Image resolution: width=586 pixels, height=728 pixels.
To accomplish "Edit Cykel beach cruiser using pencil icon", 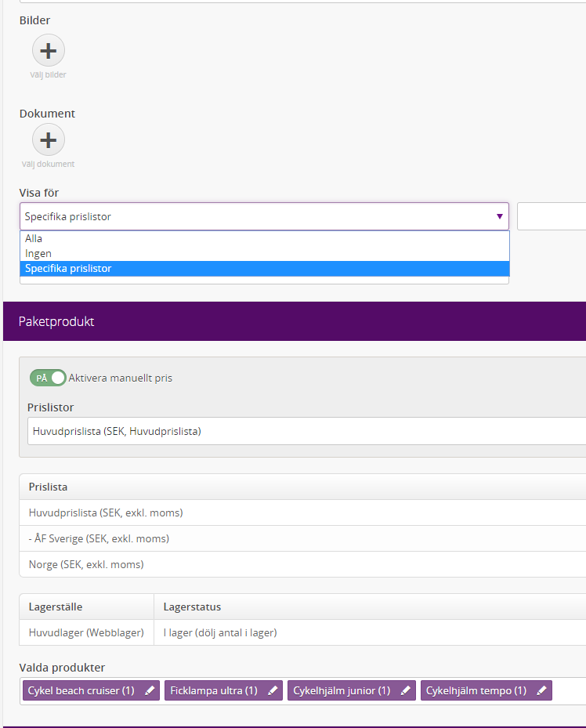I will click(150, 691).
